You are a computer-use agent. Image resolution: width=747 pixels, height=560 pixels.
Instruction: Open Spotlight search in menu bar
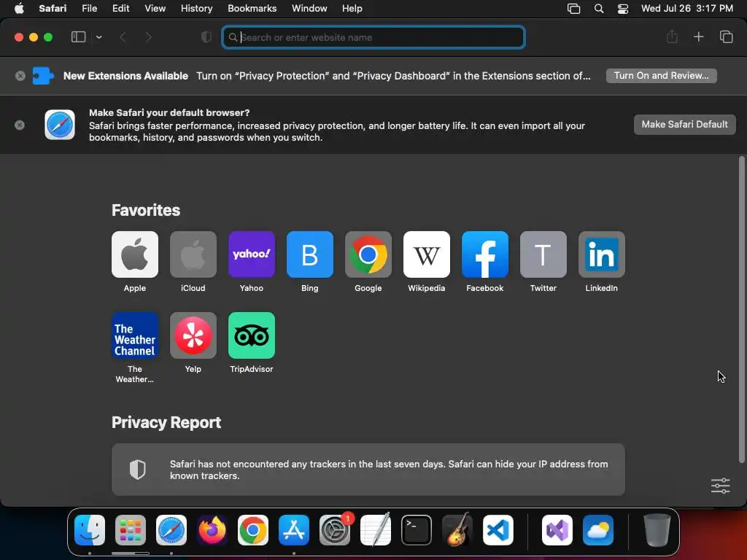coord(599,9)
